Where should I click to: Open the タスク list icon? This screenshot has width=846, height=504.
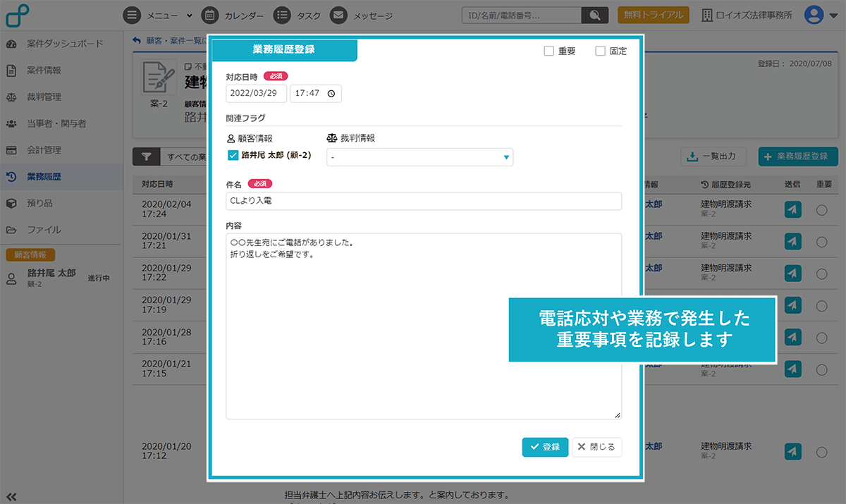click(282, 15)
